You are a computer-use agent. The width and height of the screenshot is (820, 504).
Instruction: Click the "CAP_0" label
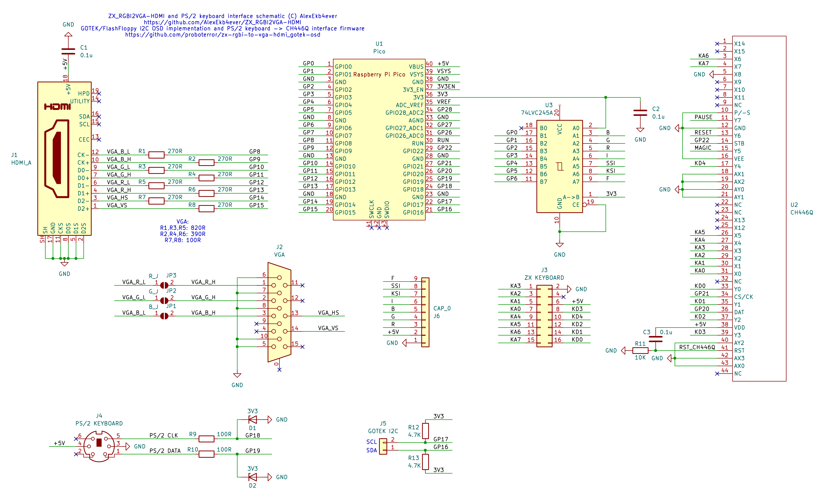(x=442, y=308)
